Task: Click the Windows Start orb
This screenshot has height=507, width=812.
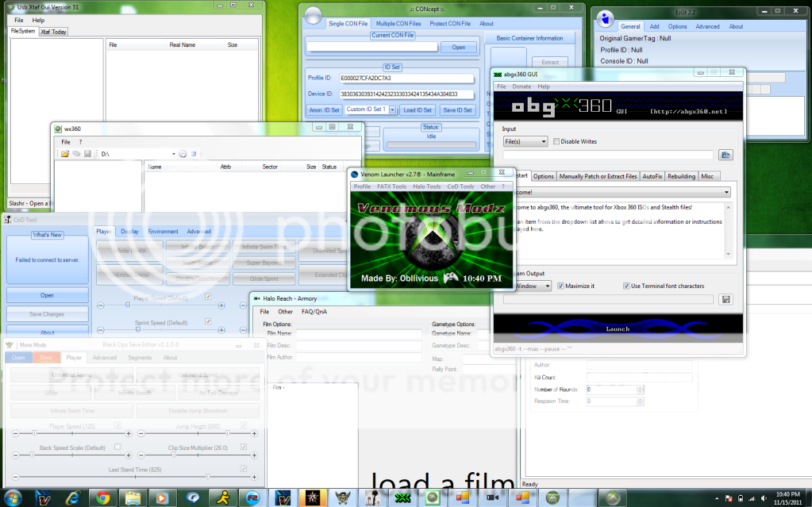Action: coord(14,497)
